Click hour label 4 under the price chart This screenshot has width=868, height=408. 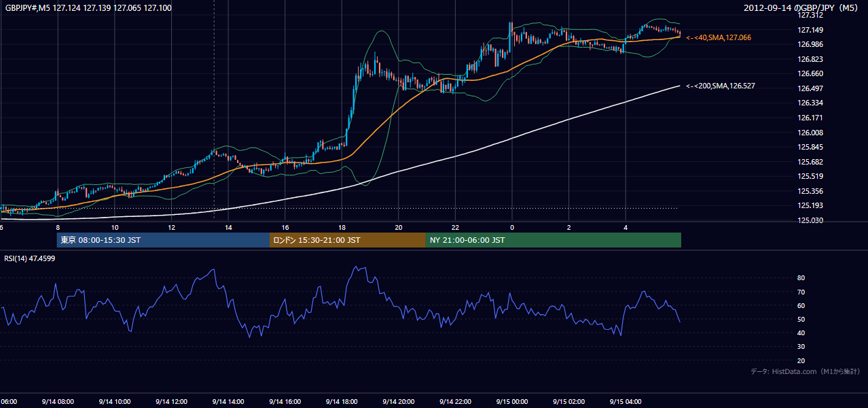[626, 227]
